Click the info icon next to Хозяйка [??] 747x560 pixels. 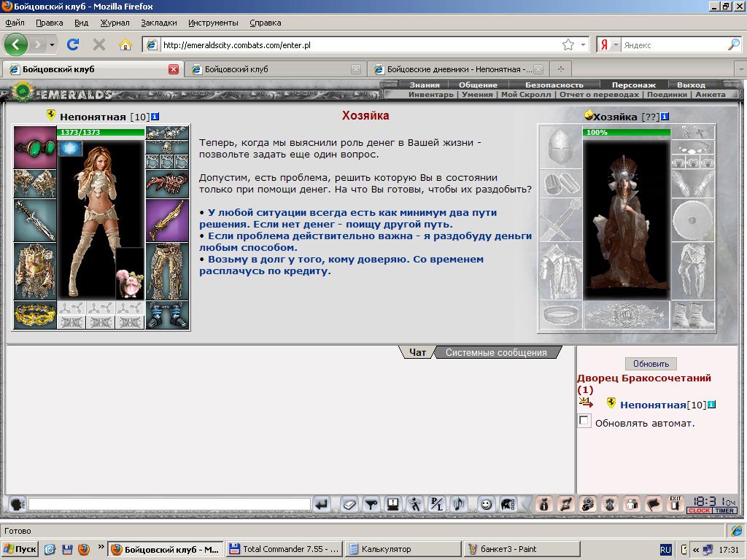click(665, 117)
